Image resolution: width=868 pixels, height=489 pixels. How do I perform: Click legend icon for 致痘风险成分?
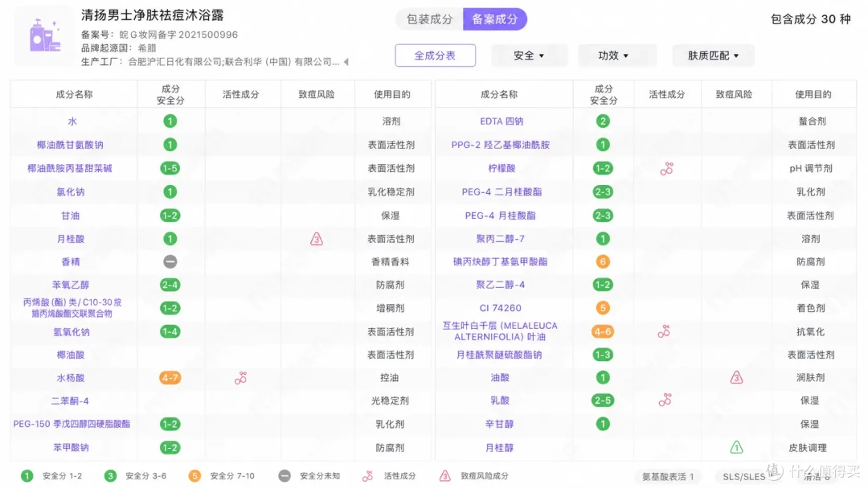(445, 476)
